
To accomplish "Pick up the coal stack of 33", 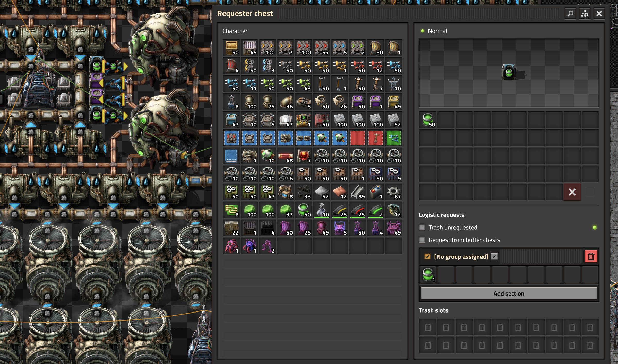I will [x=304, y=192].
